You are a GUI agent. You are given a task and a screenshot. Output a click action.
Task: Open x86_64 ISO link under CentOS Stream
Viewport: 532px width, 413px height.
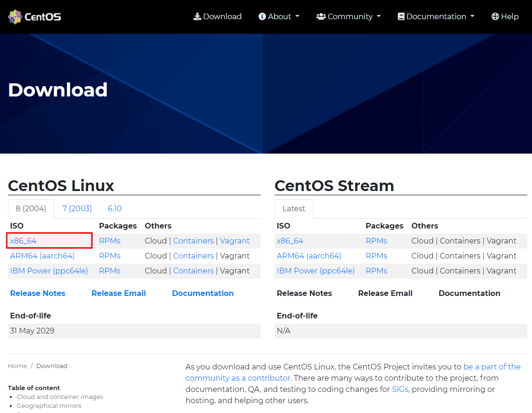pyautogui.click(x=290, y=241)
